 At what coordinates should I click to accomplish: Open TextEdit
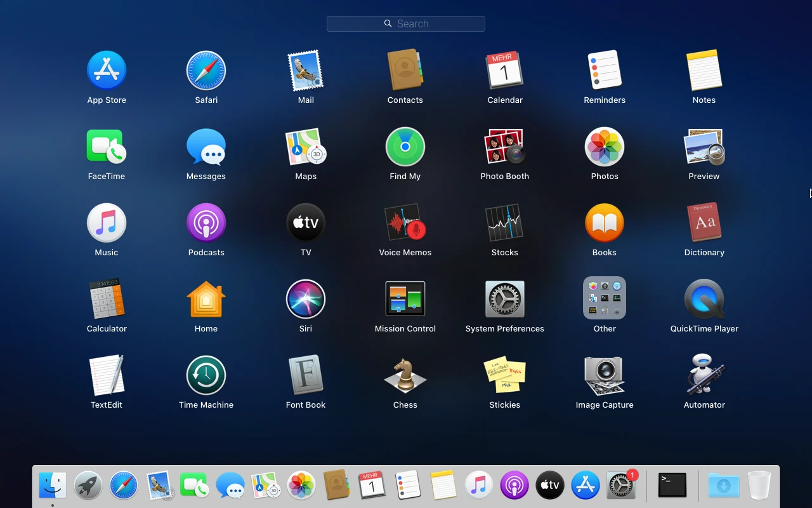[107, 375]
